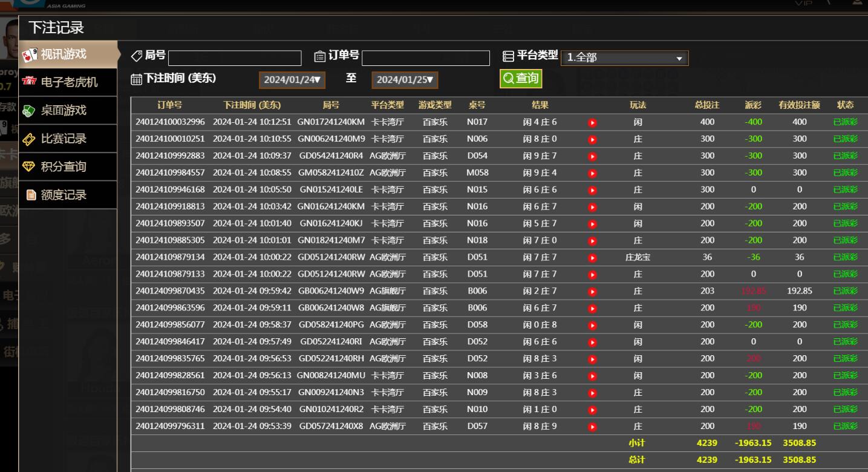The image size is (868, 472).
Task: Play video replay for order 240124109946168
Action: click(x=592, y=190)
